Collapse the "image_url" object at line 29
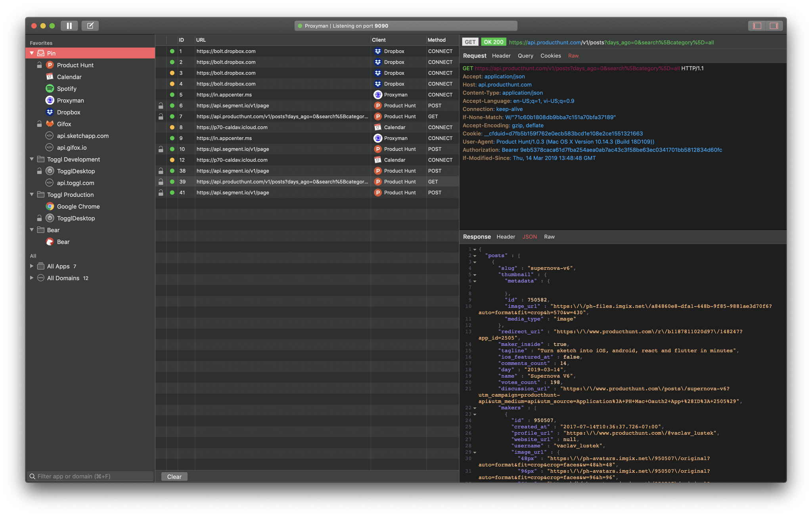The width and height of the screenshot is (812, 516). pyautogui.click(x=475, y=453)
